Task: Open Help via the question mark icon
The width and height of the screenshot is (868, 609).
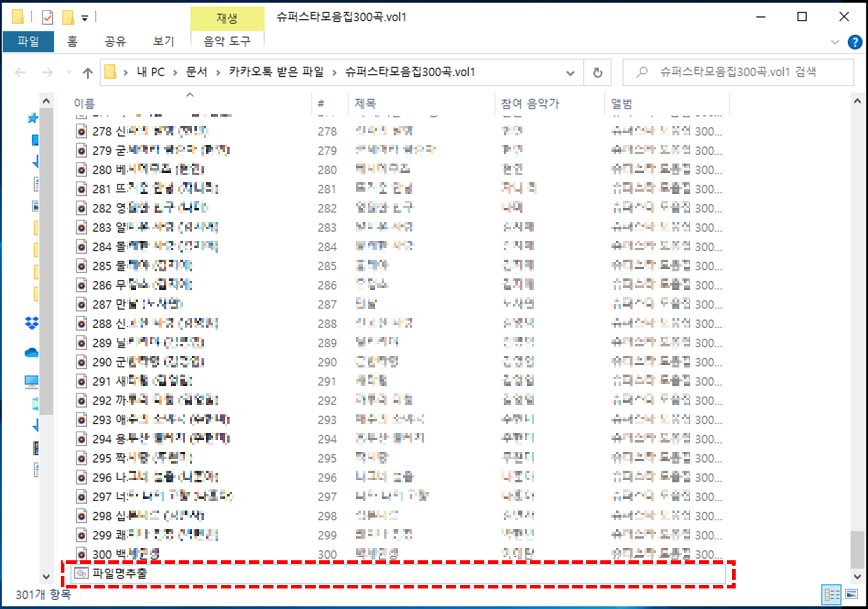Action: pyautogui.click(x=856, y=42)
